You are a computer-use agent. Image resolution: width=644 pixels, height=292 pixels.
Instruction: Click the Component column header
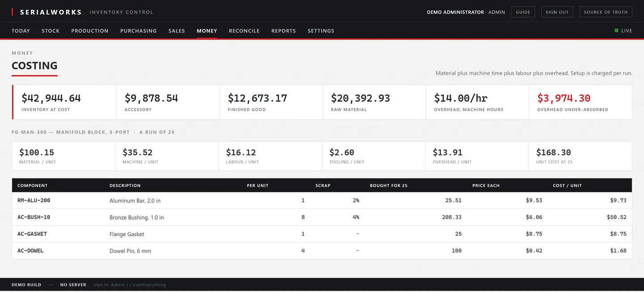pos(33,185)
